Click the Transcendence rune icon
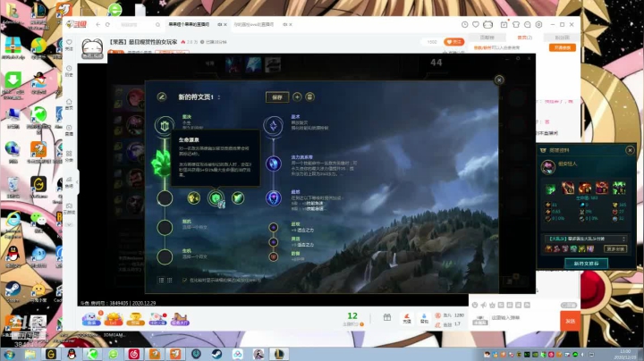Viewport: 644px width, 361px height. pyautogui.click(x=273, y=198)
